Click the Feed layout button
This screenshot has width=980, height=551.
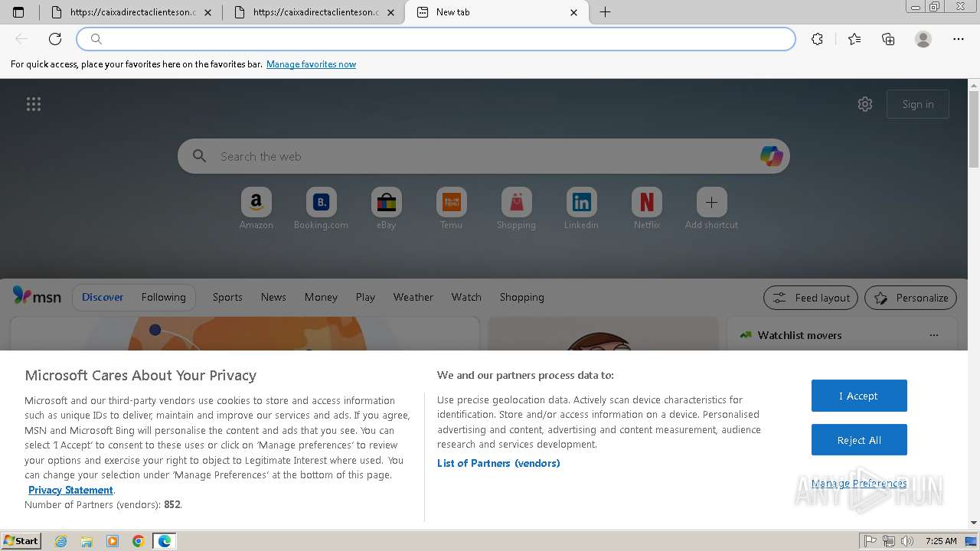(812, 298)
